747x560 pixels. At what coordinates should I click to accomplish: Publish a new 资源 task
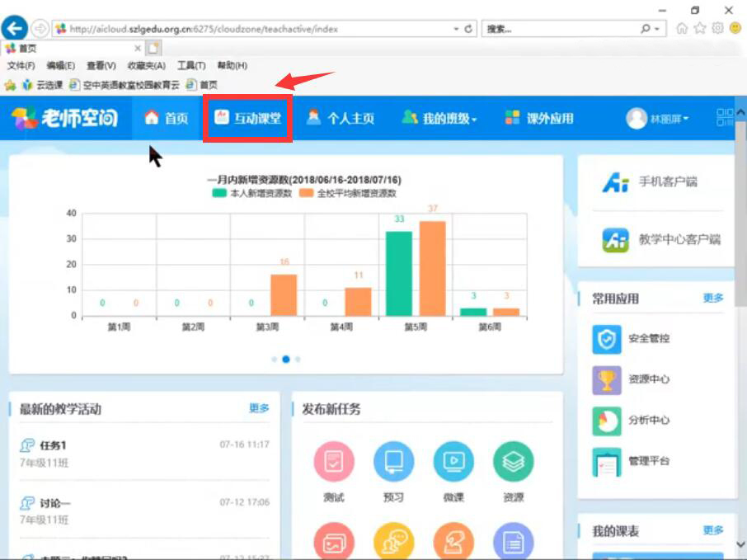coord(514,461)
